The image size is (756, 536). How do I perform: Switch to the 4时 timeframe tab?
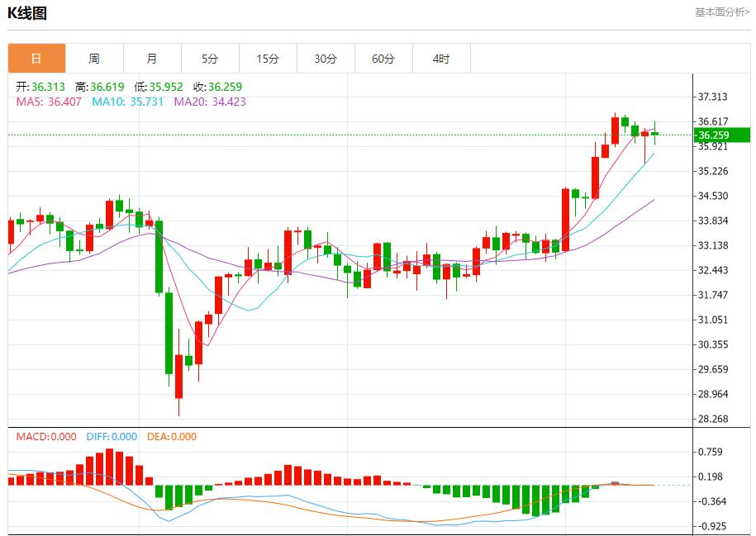click(441, 59)
